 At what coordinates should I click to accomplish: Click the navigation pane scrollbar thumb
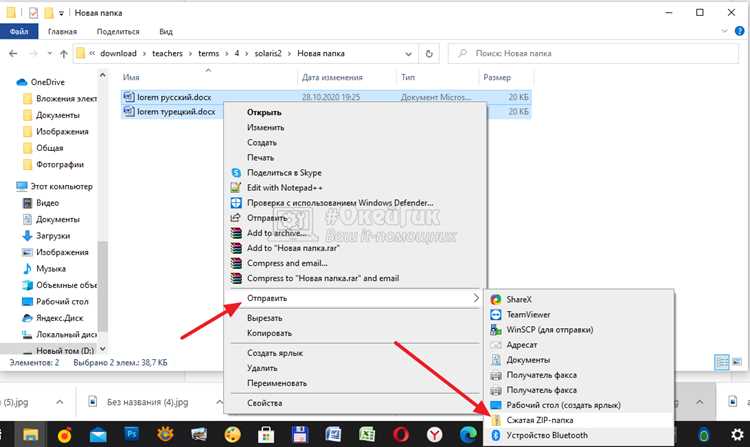pyautogui.click(x=102, y=284)
